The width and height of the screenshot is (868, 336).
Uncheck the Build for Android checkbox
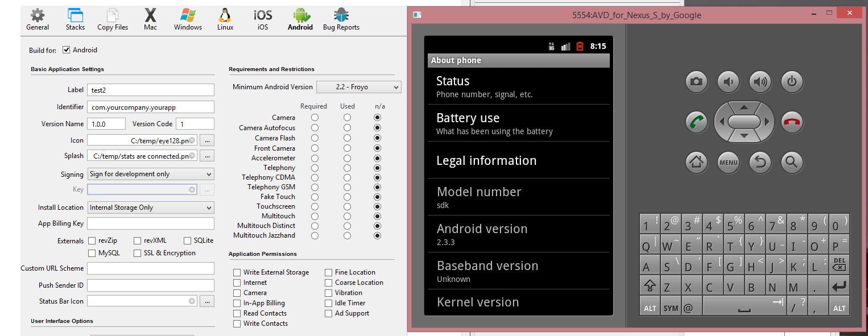67,50
